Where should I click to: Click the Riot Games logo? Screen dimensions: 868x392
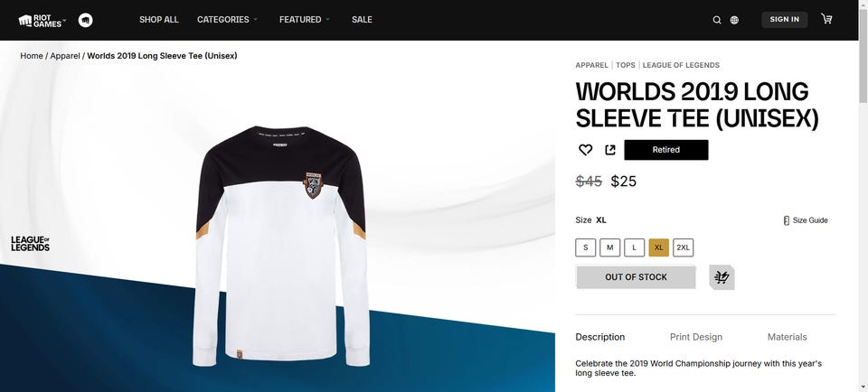[40, 21]
